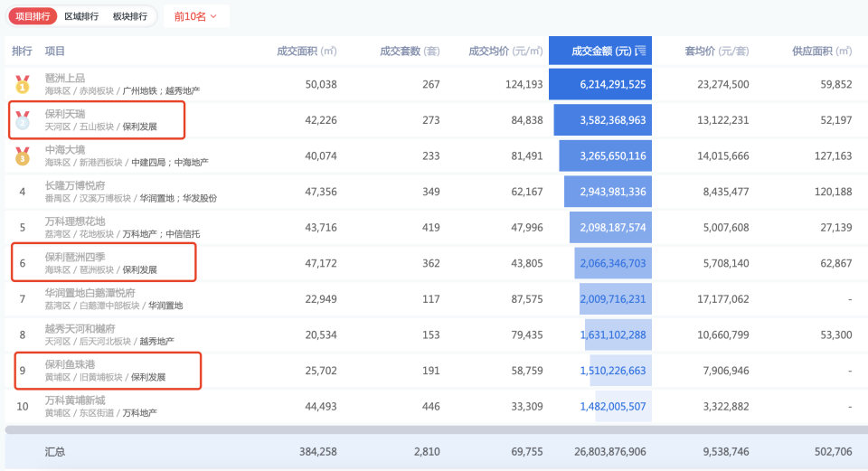The width and height of the screenshot is (868, 471).
Task: Click 黄埔区 / 东区街道 / 万科地产 subtitle
Action: (100, 413)
